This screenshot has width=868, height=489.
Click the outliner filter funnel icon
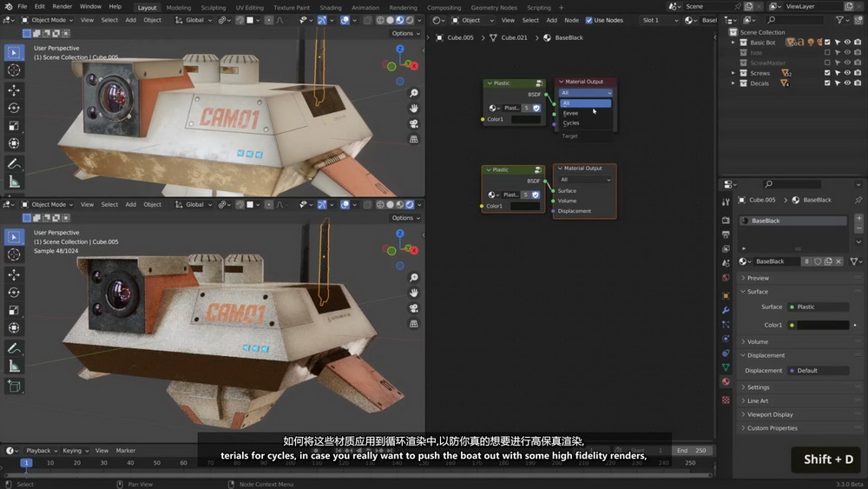click(x=839, y=20)
